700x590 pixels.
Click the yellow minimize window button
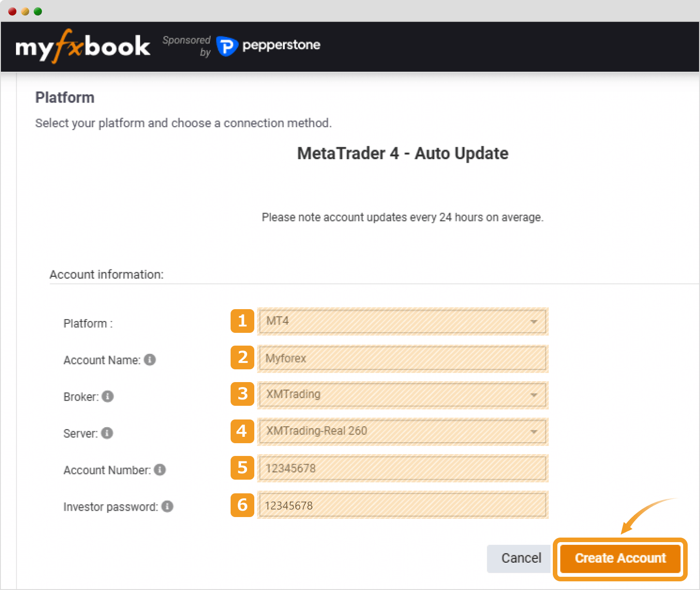coord(25,11)
